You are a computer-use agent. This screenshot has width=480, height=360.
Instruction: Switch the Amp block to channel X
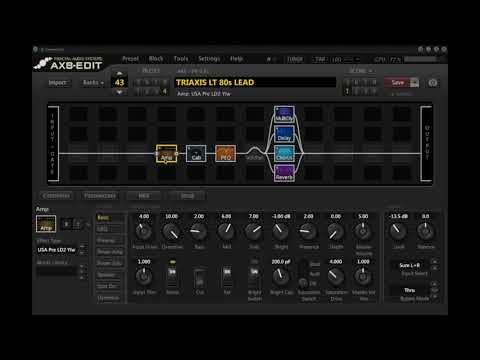(66, 224)
